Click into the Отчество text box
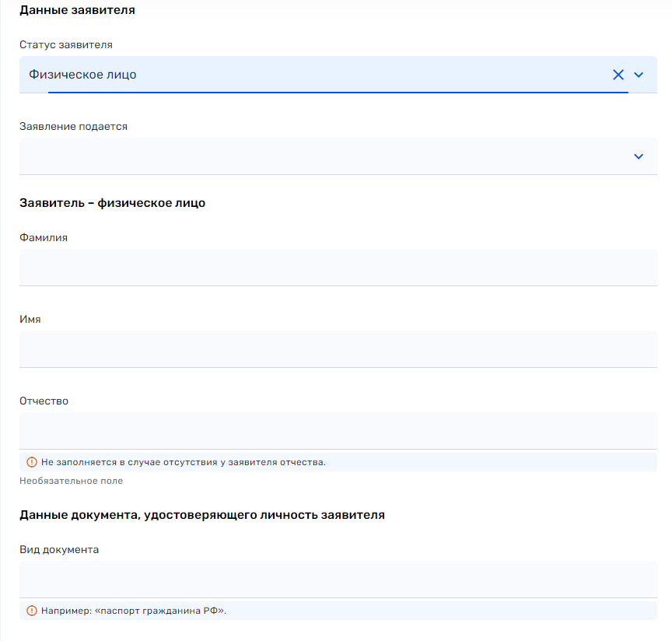Screen dimensions: 672x641 pyautogui.click(x=338, y=431)
